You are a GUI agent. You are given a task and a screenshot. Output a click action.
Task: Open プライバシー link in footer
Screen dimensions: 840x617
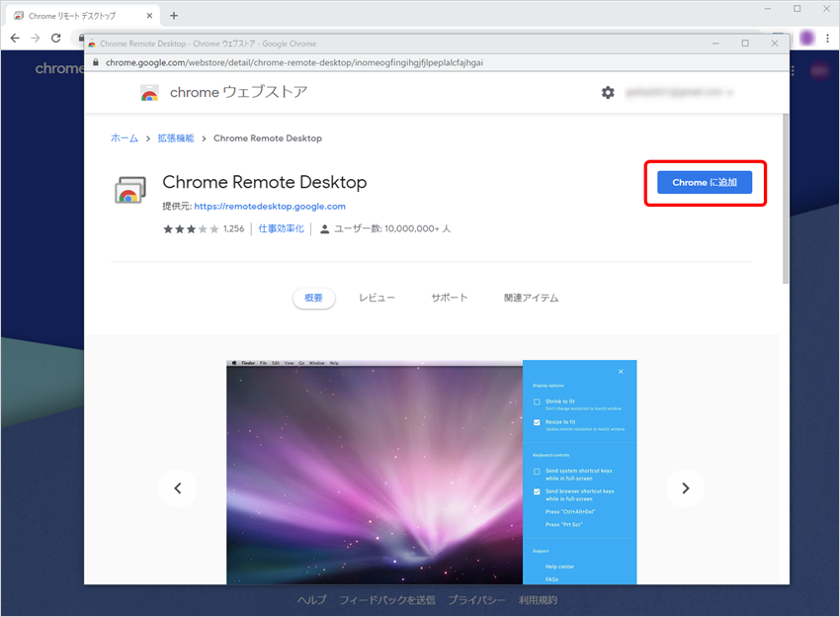[x=476, y=600]
